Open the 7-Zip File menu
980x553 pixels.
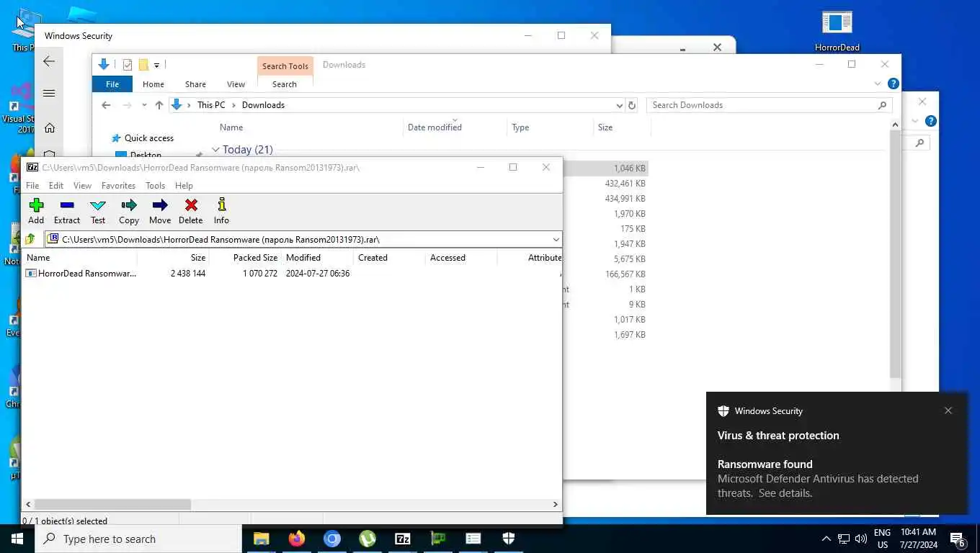32,186
